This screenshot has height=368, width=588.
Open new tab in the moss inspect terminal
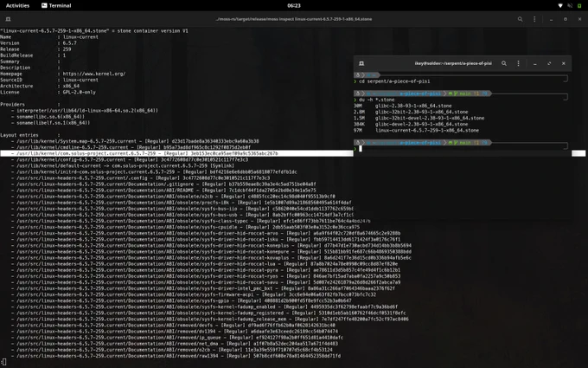click(x=9, y=19)
